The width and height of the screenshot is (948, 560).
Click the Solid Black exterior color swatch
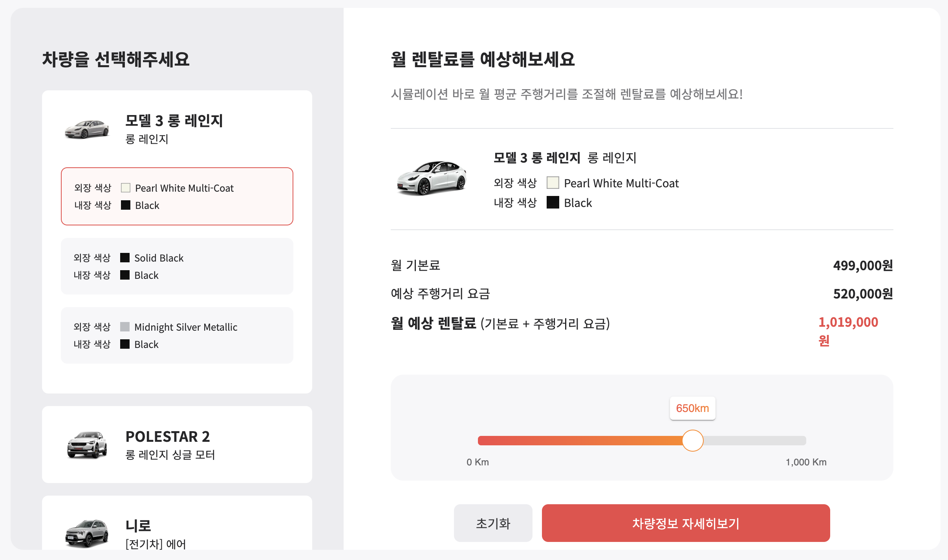(x=125, y=258)
